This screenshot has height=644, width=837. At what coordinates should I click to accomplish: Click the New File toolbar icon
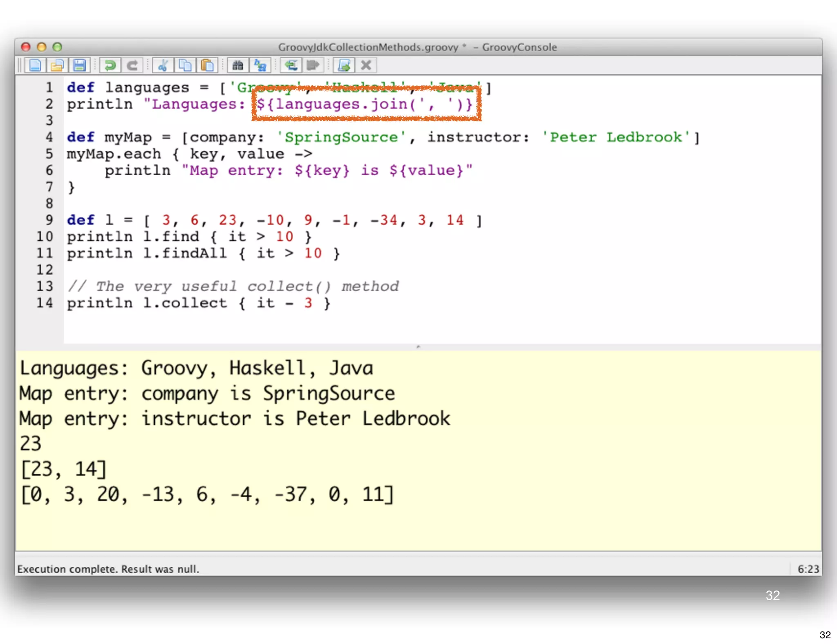pos(36,65)
